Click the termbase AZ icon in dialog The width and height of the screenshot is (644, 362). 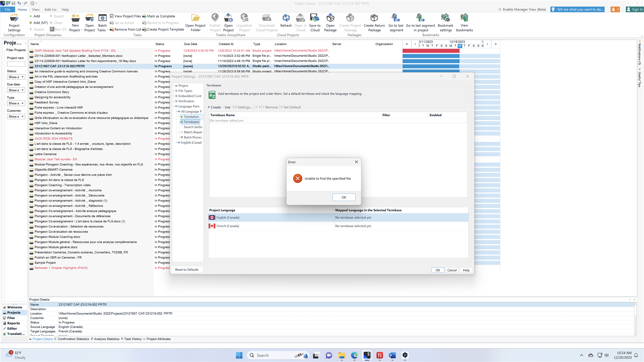212,95
